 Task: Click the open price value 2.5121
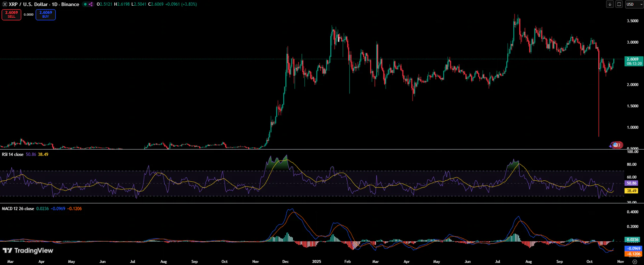point(106,4)
